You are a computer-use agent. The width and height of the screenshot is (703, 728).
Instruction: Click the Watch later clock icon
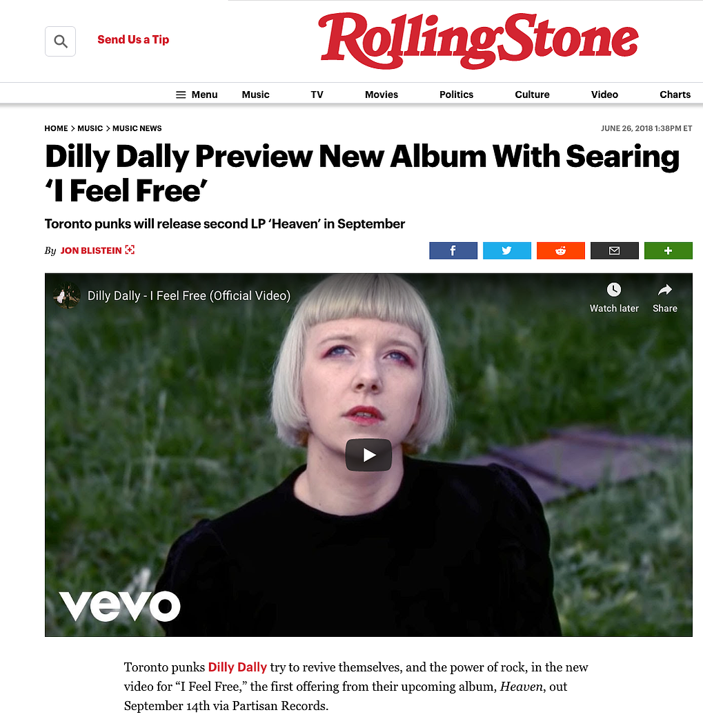[x=614, y=290]
